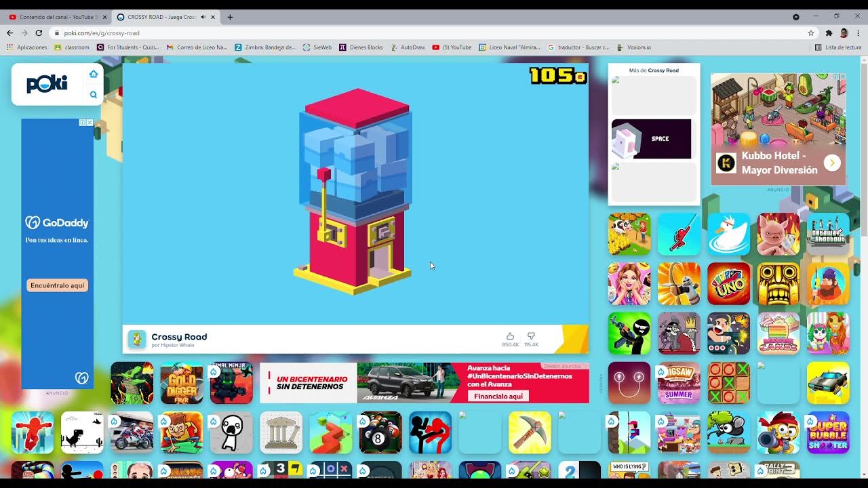Open the AutoDraw bookmark
The width and height of the screenshot is (868, 488).
(x=408, y=47)
